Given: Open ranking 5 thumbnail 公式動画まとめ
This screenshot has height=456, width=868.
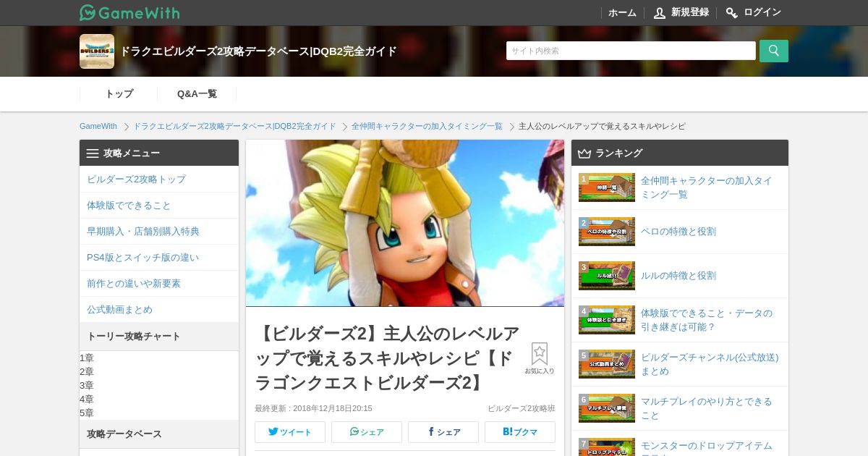Looking at the screenshot, I should click(x=607, y=364).
